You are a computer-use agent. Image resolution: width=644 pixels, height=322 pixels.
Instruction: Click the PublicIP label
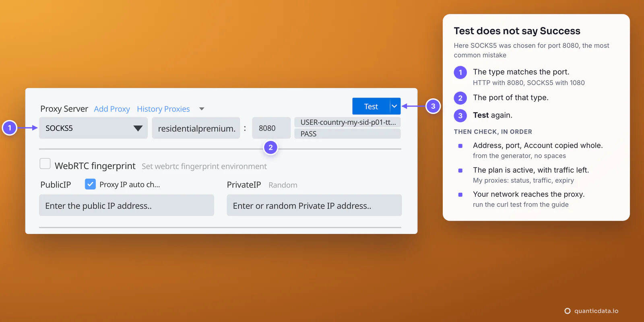pos(56,185)
